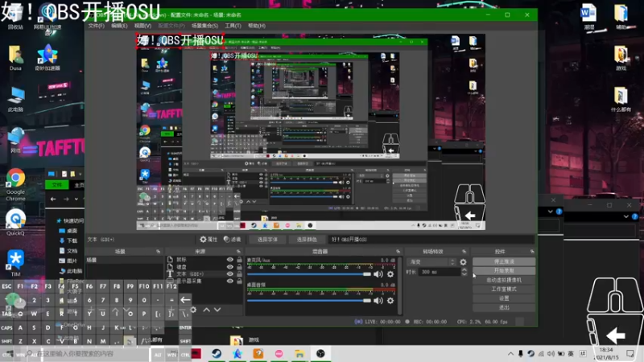Viewport: 644px width, 362px height.
Task: Open File Explorer from taskbar
Action: click(299, 353)
